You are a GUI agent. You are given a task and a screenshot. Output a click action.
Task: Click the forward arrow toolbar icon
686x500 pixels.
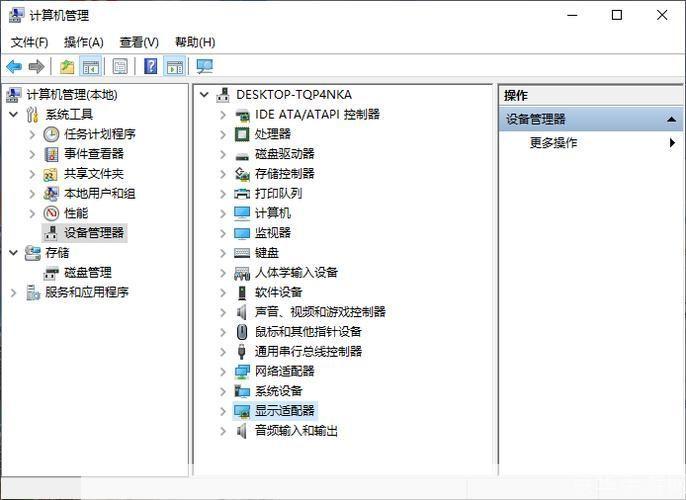pos(36,66)
